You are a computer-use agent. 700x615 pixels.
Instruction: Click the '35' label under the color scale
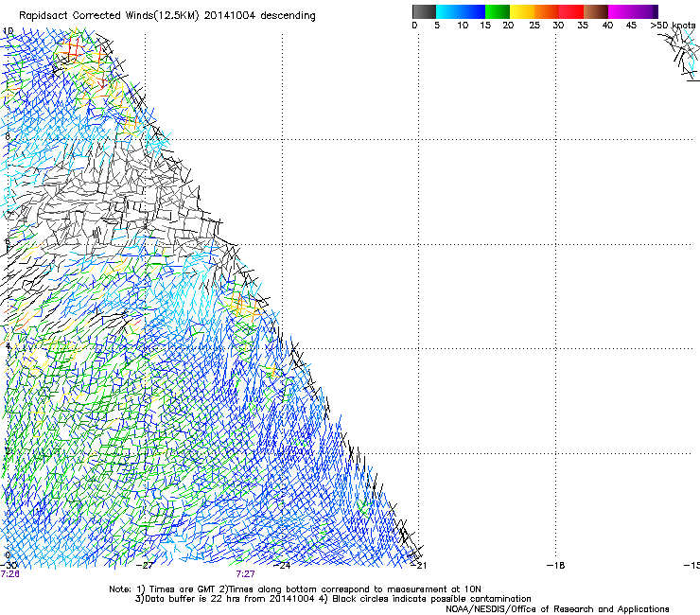pos(583,26)
